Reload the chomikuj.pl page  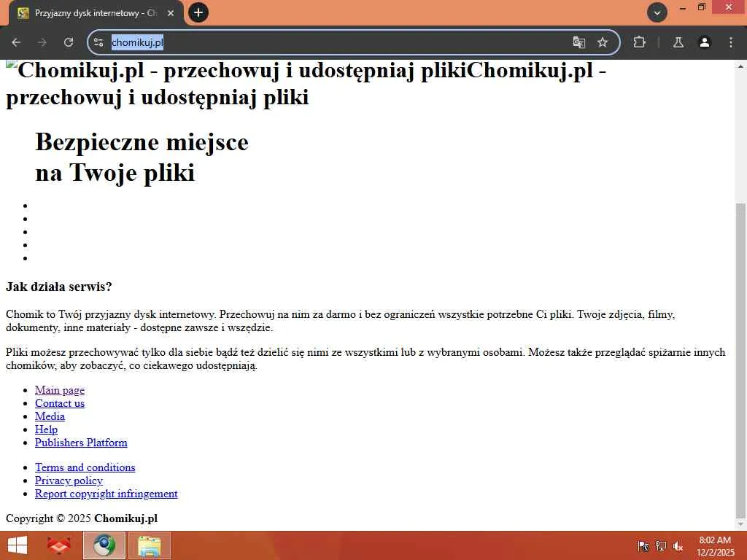(69, 42)
